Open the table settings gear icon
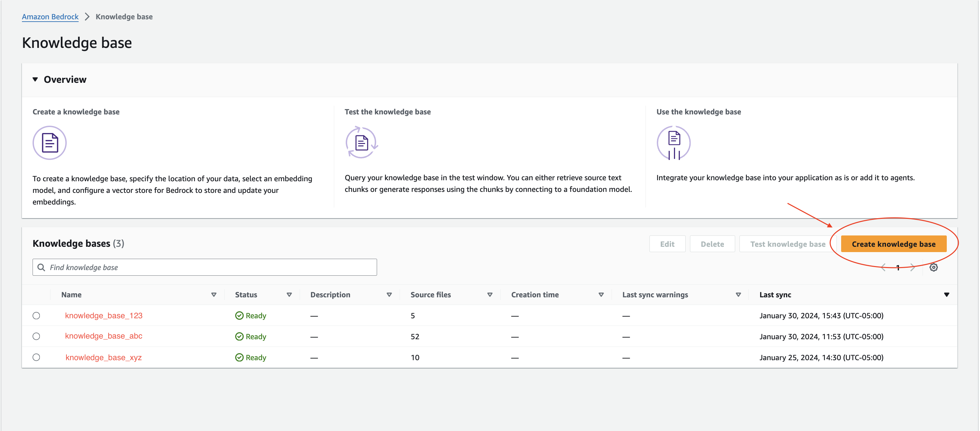Screen dimensions: 980x431 click(933, 267)
